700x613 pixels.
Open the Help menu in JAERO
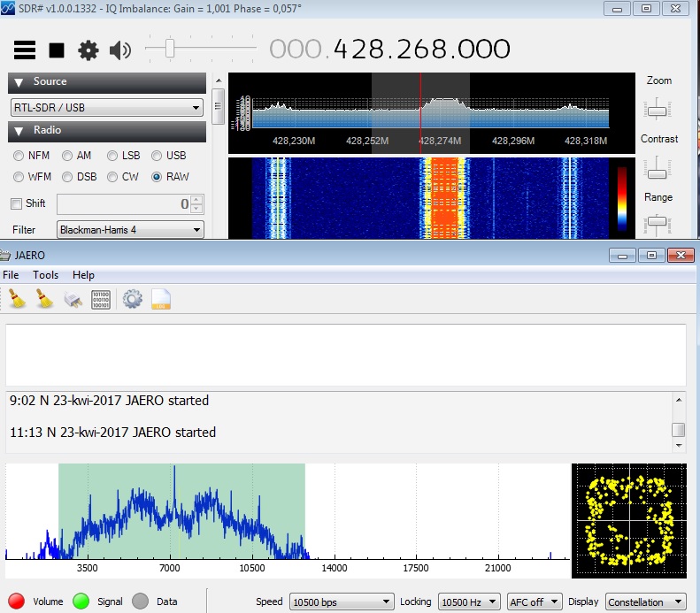tap(83, 275)
